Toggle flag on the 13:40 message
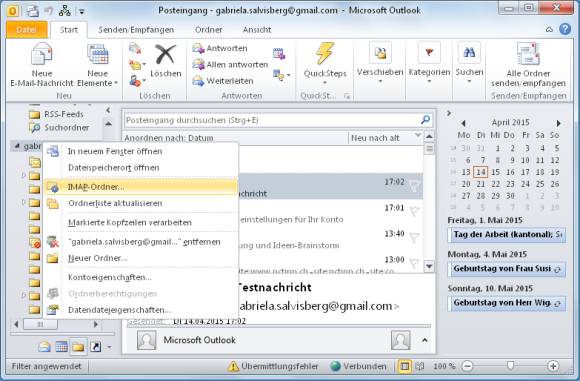Viewport: 580px width, 381px height. pos(414,237)
